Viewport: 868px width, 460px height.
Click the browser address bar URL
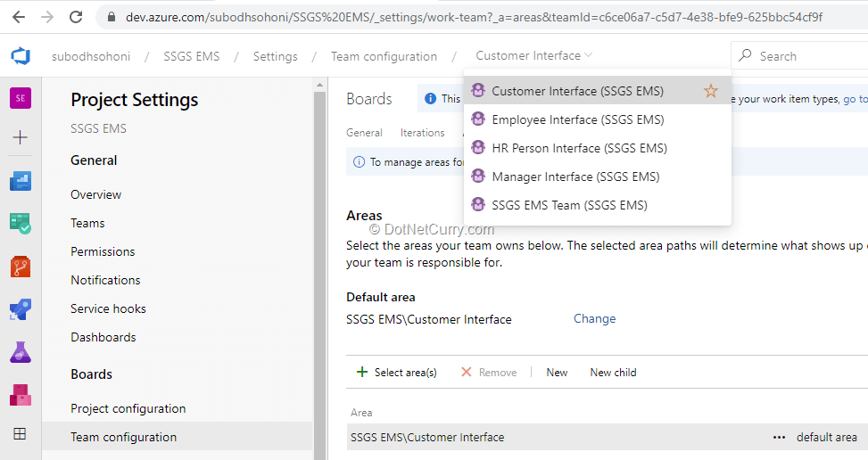point(474,17)
